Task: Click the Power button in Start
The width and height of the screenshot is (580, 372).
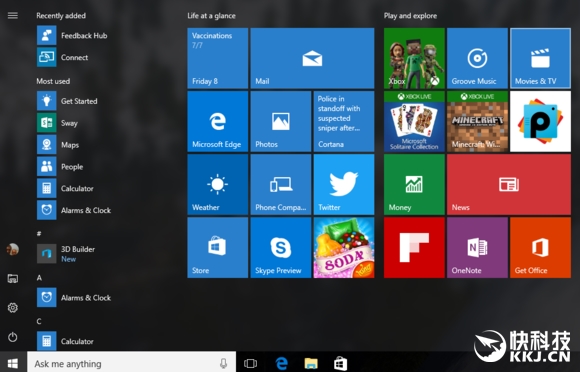Action: point(13,337)
